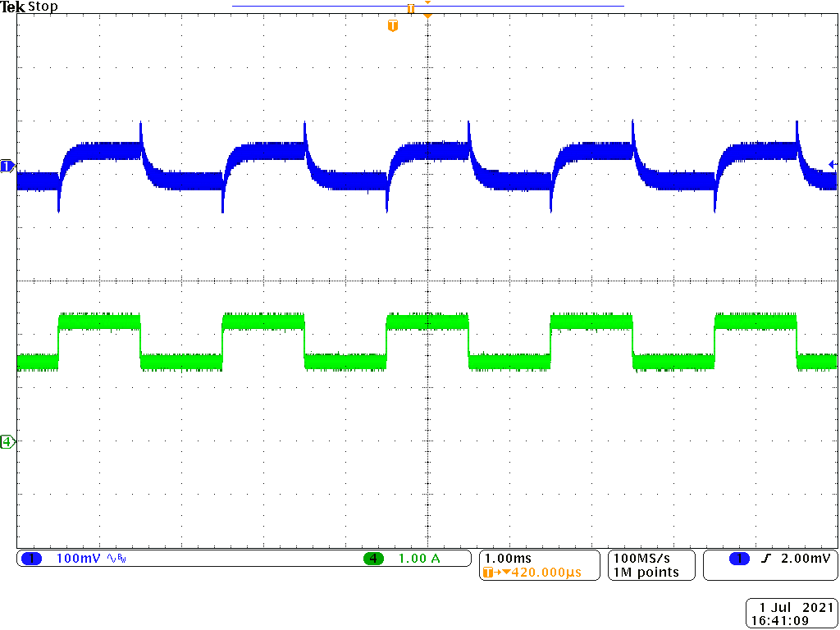Select the Channel 4 1.00 A scale readout
The width and height of the screenshot is (840, 630).
pyautogui.click(x=420, y=559)
